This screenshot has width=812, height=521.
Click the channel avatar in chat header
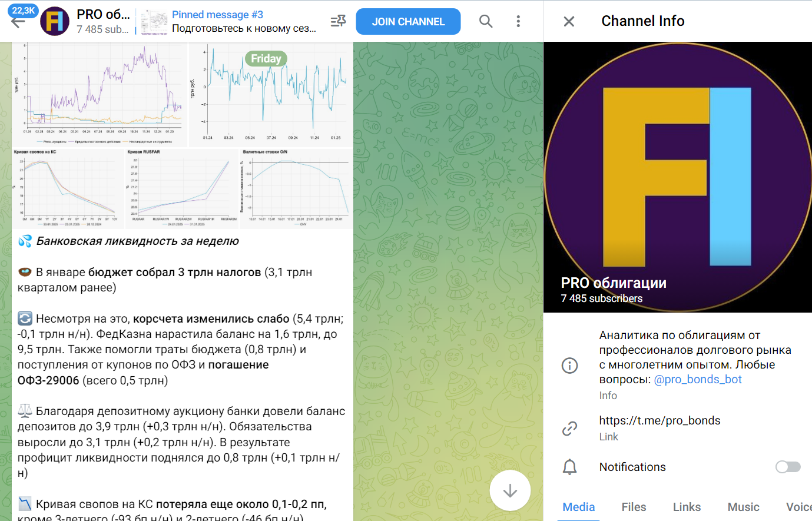[x=55, y=22]
